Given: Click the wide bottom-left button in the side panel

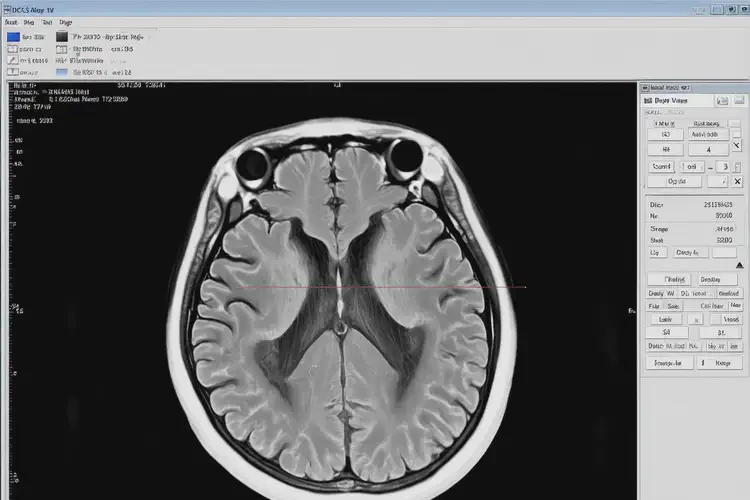Looking at the screenshot, I should pyautogui.click(x=668, y=363).
